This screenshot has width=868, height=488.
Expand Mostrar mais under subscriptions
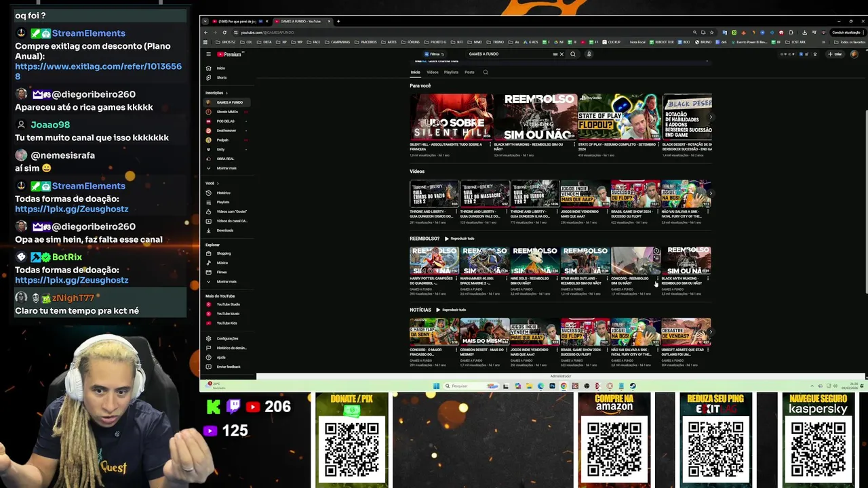tap(226, 168)
